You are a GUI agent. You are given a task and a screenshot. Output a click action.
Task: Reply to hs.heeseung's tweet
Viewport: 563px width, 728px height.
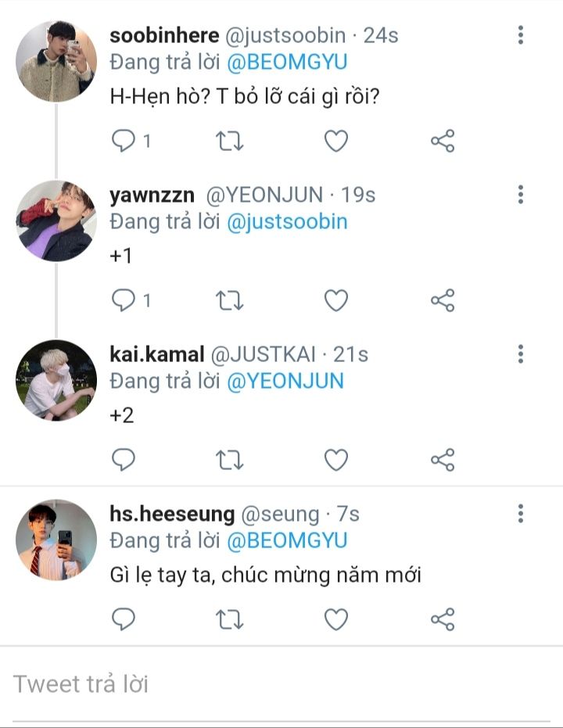(x=124, y=619)
